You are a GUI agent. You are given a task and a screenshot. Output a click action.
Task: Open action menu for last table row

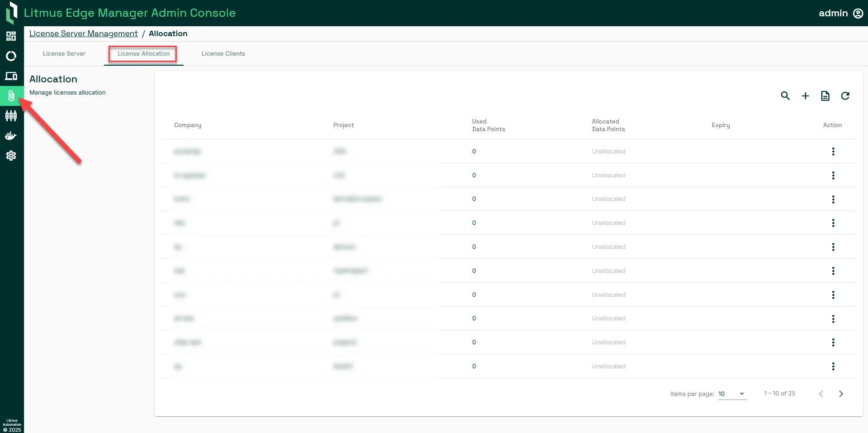833,366
